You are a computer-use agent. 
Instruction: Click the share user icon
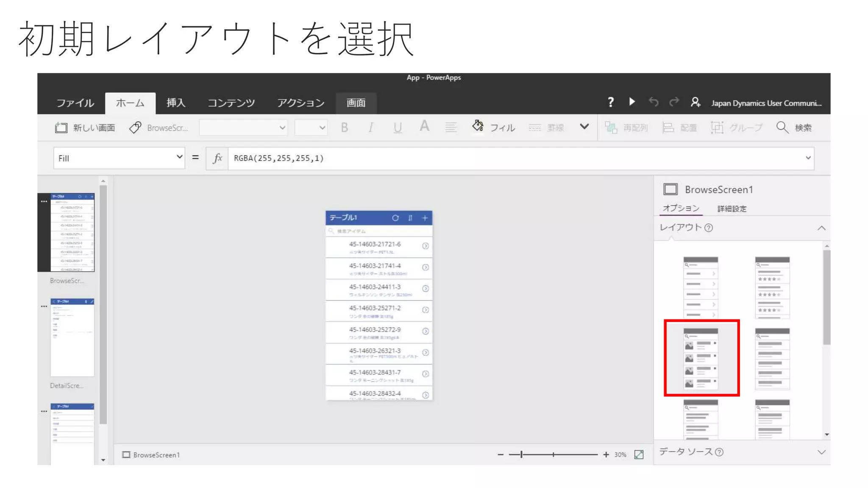click(696, 102)
